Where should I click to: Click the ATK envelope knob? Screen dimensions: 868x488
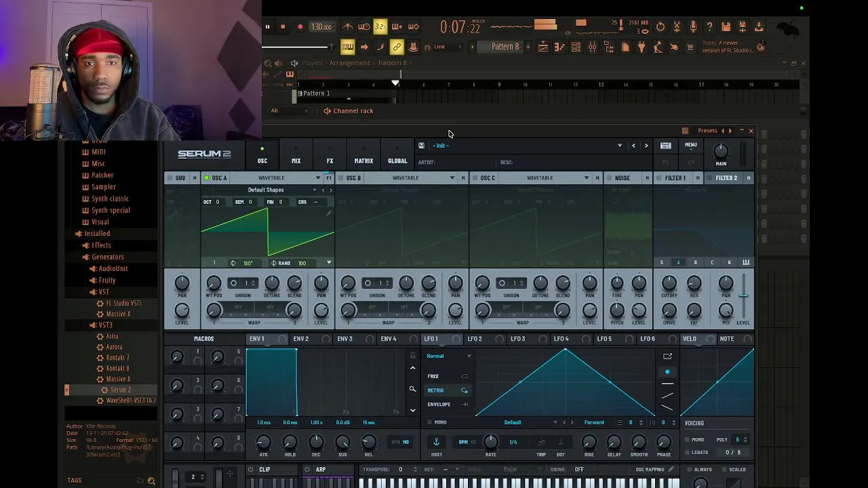click(263, 442)
